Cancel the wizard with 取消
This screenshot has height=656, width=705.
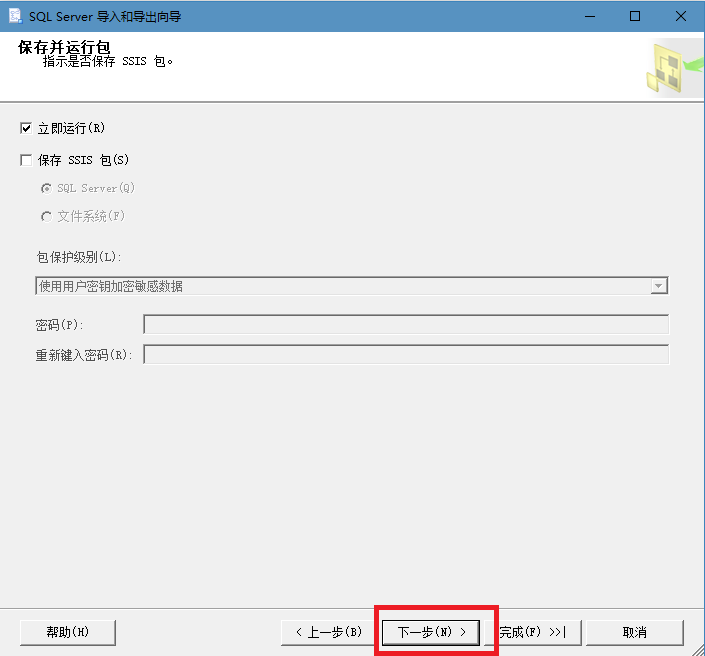(x=635, y=632)
